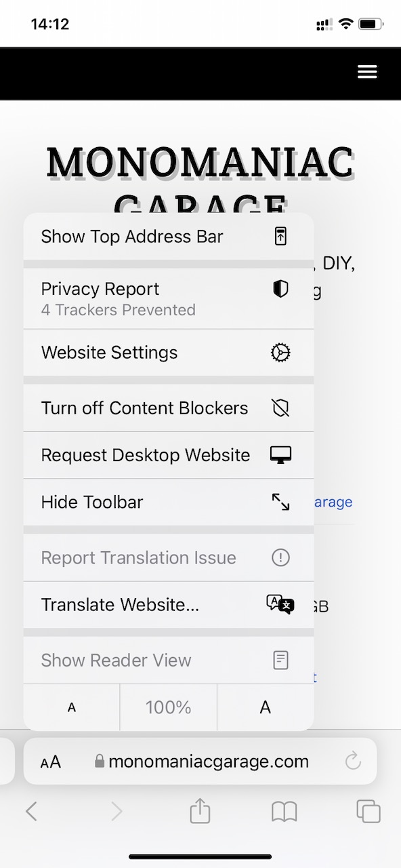Open the Tabs overview icon
The image size is (401, 868).
point(368,811)
